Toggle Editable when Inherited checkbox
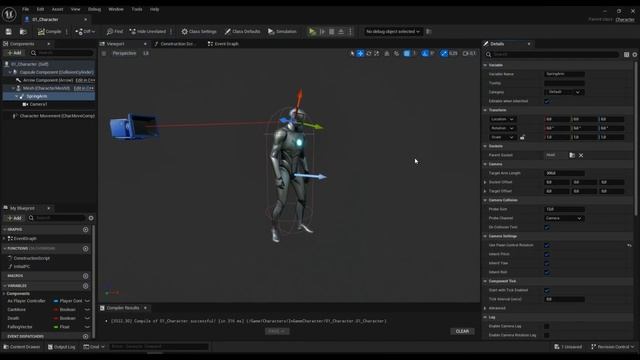This screenshot has height=360, width=640. [547, 101]
